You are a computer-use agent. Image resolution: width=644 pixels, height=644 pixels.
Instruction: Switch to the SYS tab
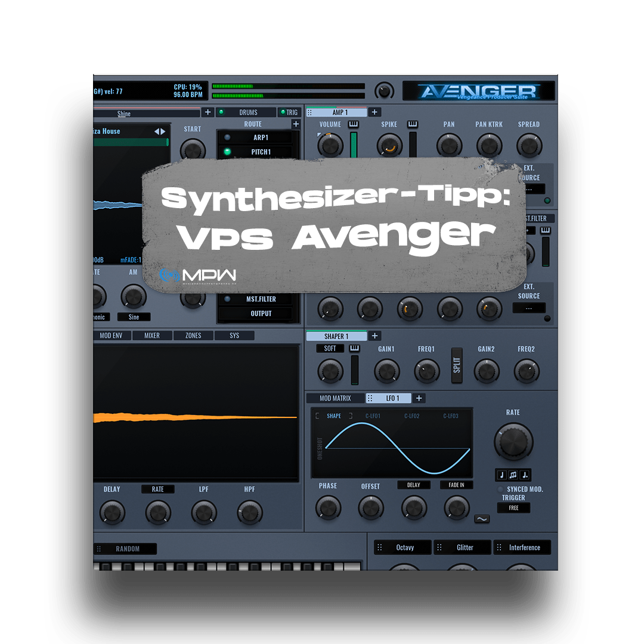(x=234, y=336)
